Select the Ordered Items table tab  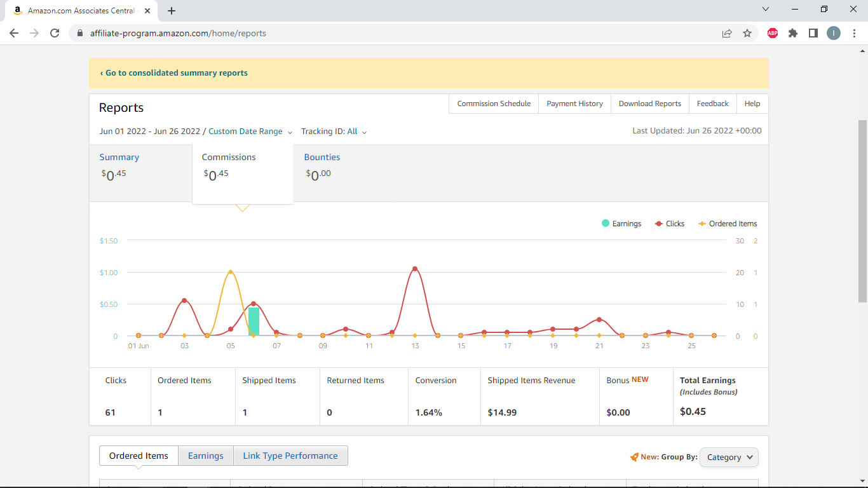[139, 456]
